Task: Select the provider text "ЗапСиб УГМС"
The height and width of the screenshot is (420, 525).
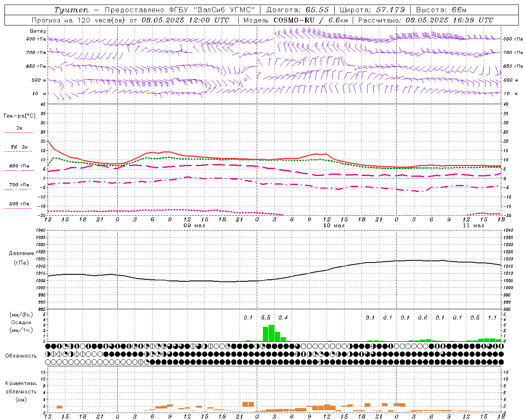Action: 224,10
